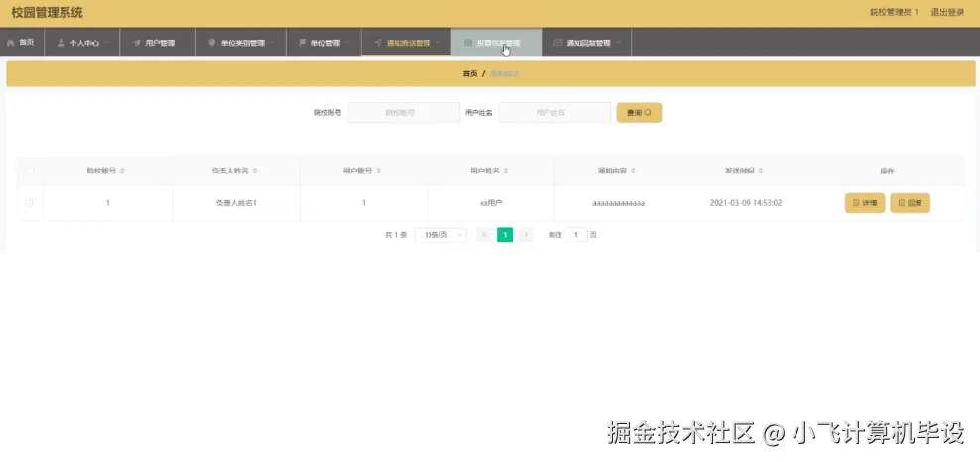Image resolution: width=980 pixels, height=462 pixels.
Task: Click the 负责人姓名1 cell
Action: click(x=236, y=203)
